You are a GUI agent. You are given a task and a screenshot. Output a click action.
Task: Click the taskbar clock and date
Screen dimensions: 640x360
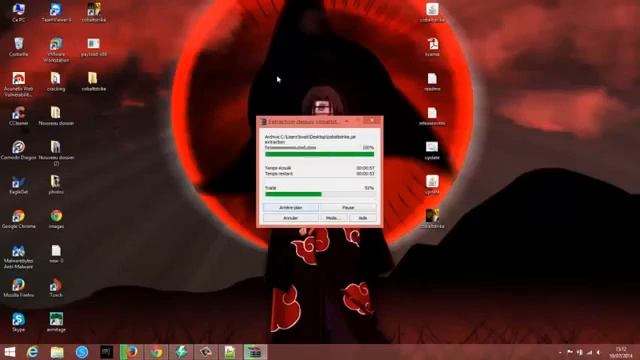(621, 352)
